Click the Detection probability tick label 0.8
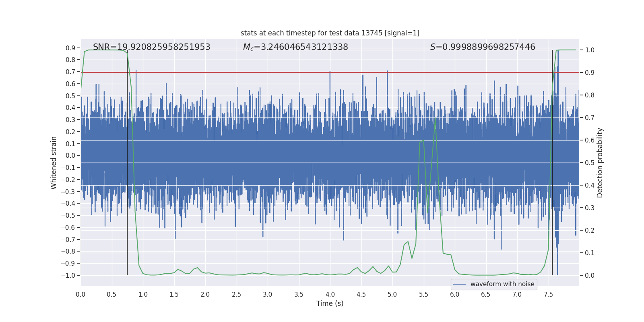Viewport: 644px width, 322px height. point(590,95)
